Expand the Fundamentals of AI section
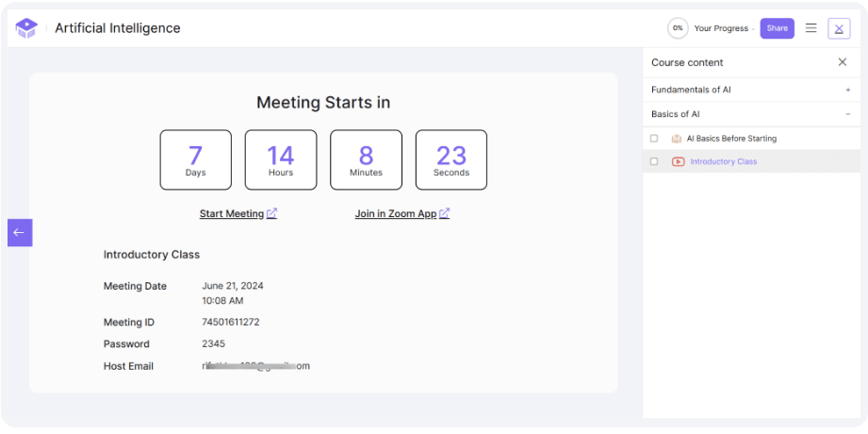This screenshot has width=868, height=434. [848, 90]
